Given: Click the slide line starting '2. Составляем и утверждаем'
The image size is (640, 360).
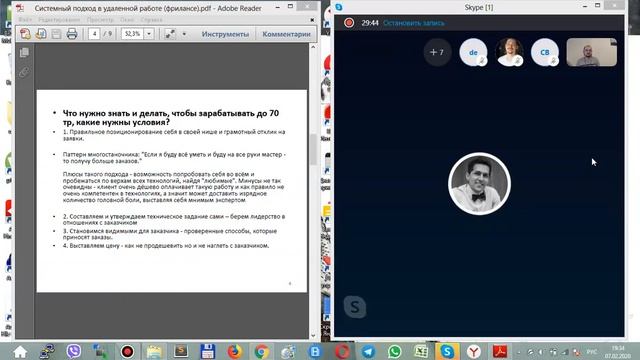Looking at the screenshot, I should (x=174, y=220).
